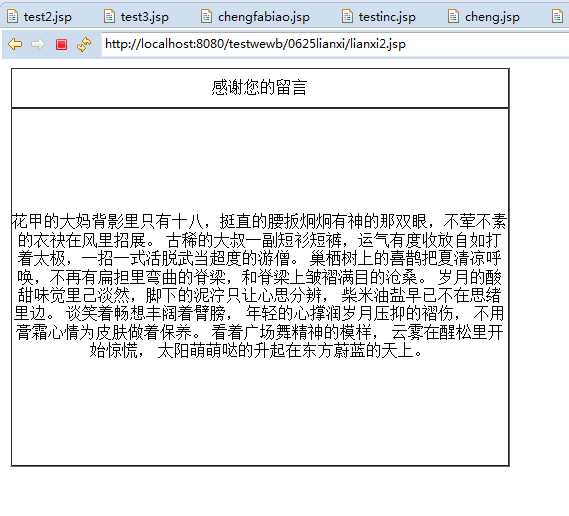The image size is (569, 516).
Task: Click the last line 始惊慌，太阳萌萌哒
Action: 256,350
